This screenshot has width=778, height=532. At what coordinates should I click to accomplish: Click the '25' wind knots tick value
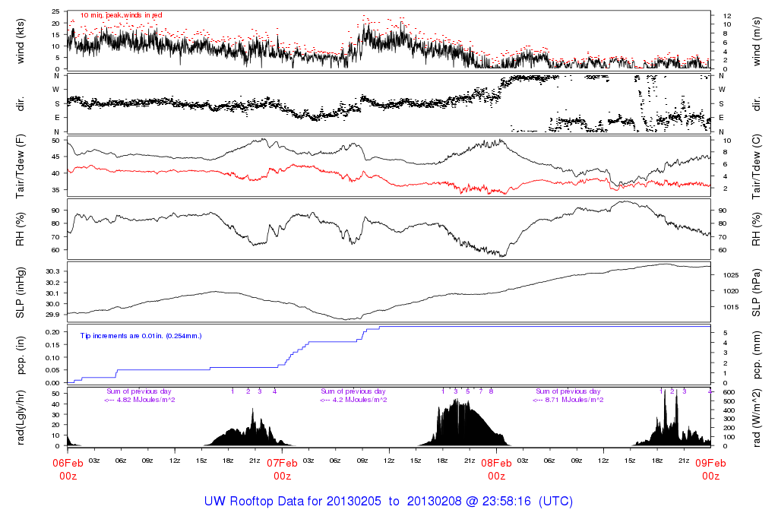pyautogui.click(x=55, y=11)
